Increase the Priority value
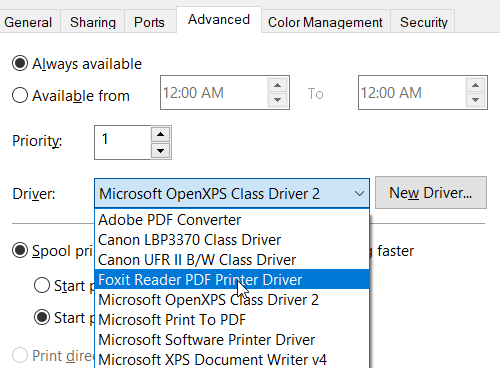 [x=161, y=135]
